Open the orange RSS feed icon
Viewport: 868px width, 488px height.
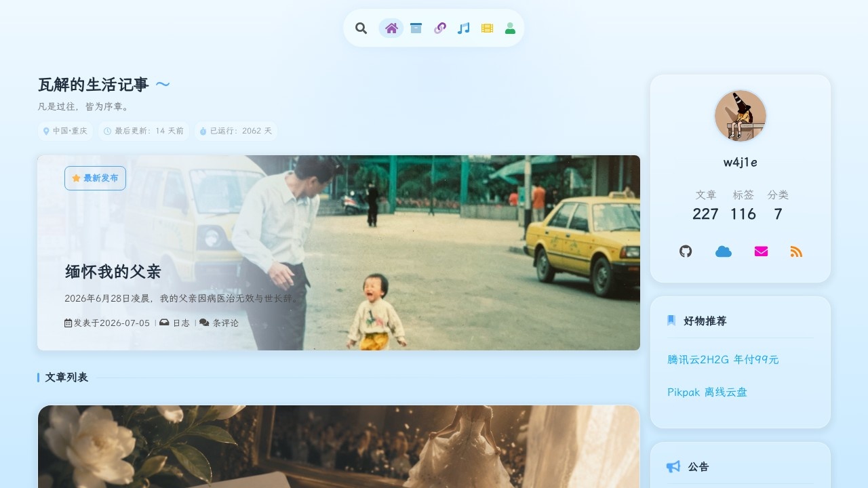[796, 251]
